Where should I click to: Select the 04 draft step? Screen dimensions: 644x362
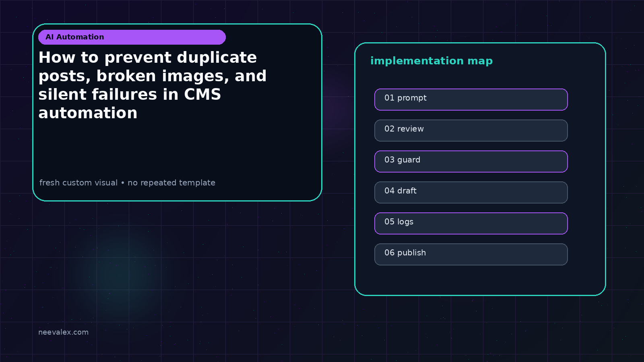coord(471,192)
